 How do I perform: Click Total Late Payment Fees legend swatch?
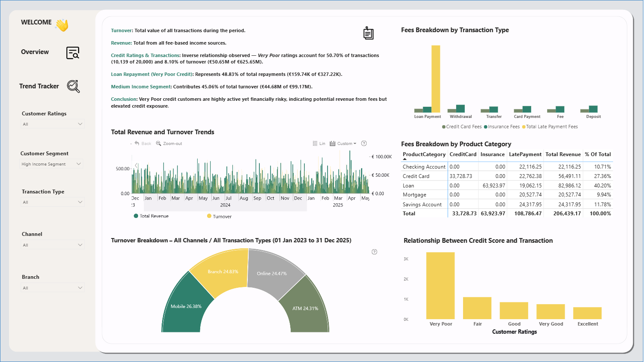click(x=524, y=127)
